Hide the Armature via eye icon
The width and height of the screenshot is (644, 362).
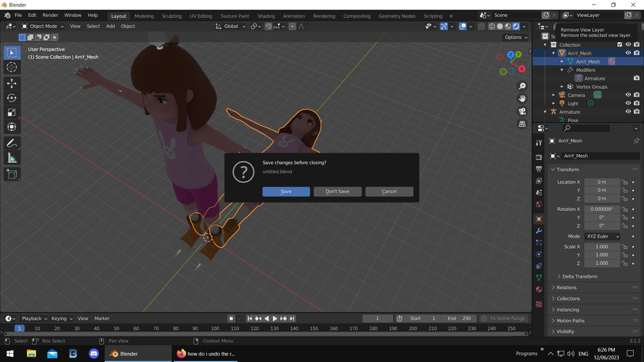628,111
